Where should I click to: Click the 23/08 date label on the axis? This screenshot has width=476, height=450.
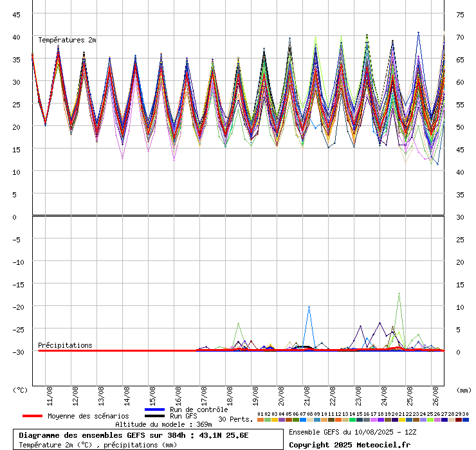(x=358, y=396)
